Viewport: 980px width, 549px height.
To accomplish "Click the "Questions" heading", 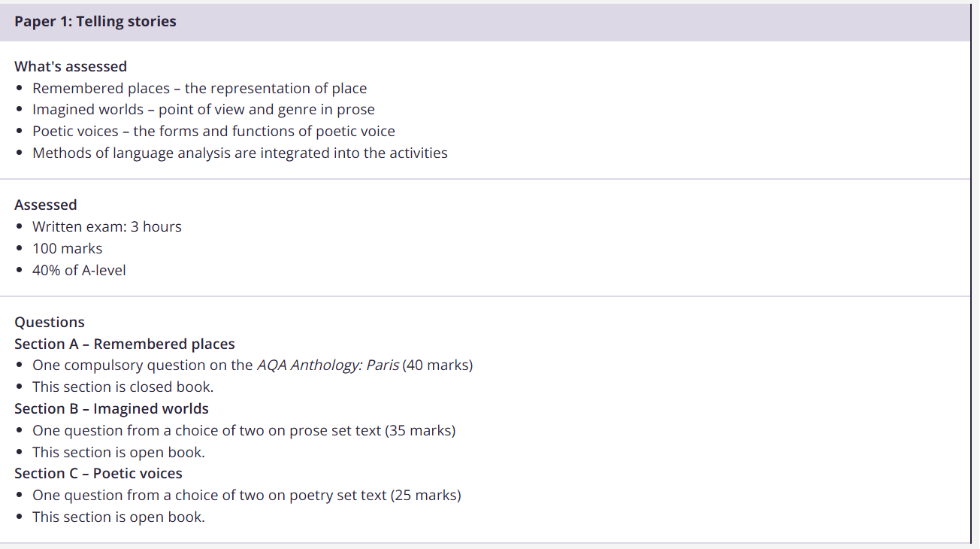I will coord(50,322).
